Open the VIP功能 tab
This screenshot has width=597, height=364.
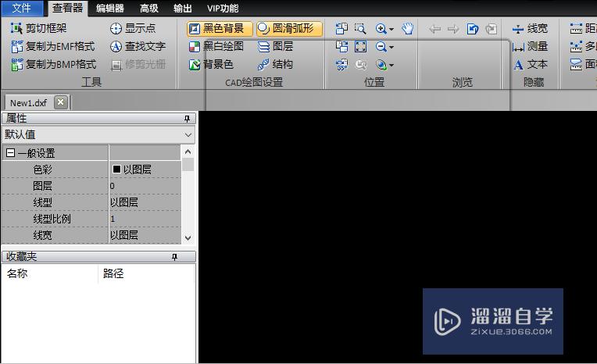223,8
